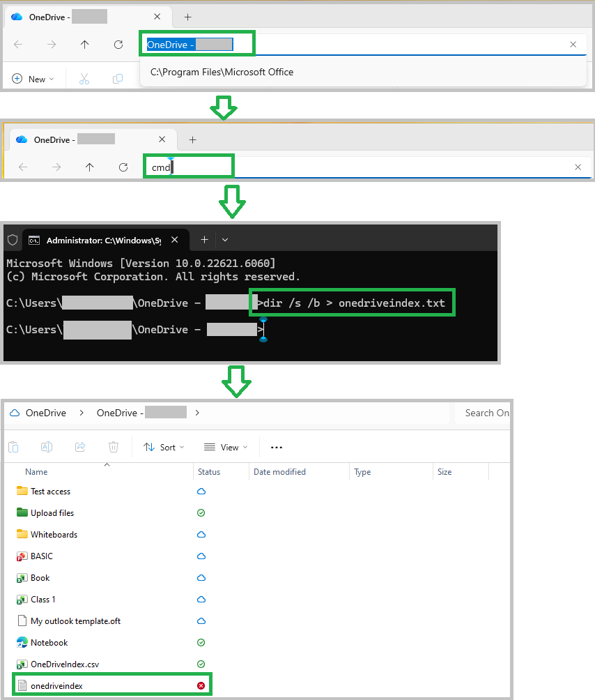Screen dimensions: 595x700
Task: Click the green synced icon for Upload files
Action: (x=201, y=513)
